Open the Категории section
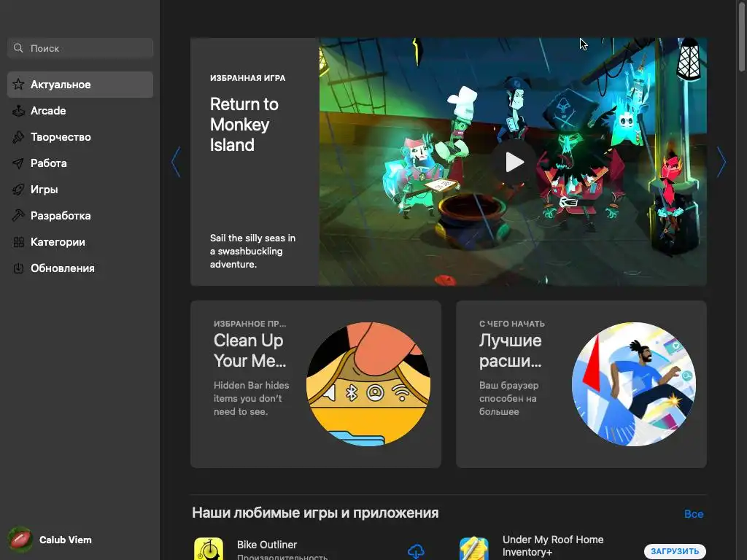Image resolution: width=747 pixels, height=560 pixels. click(80, 242)
